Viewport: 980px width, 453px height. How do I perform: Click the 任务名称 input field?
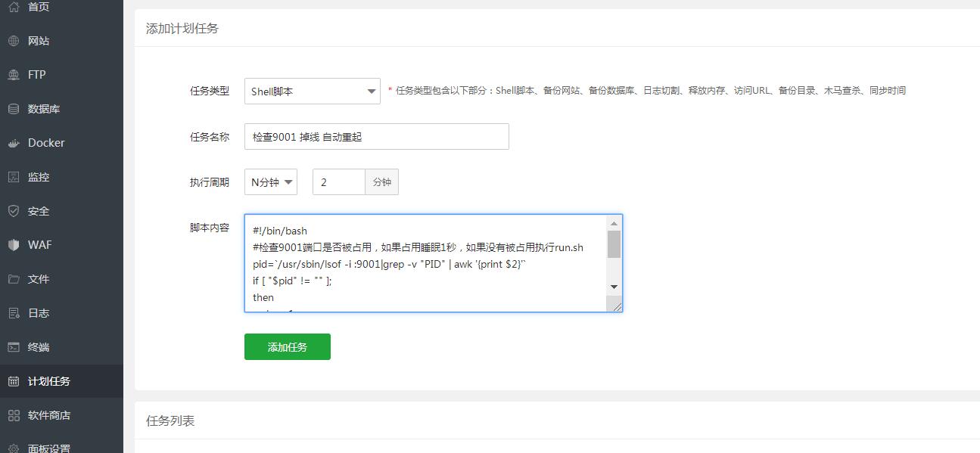click(377, 137)
